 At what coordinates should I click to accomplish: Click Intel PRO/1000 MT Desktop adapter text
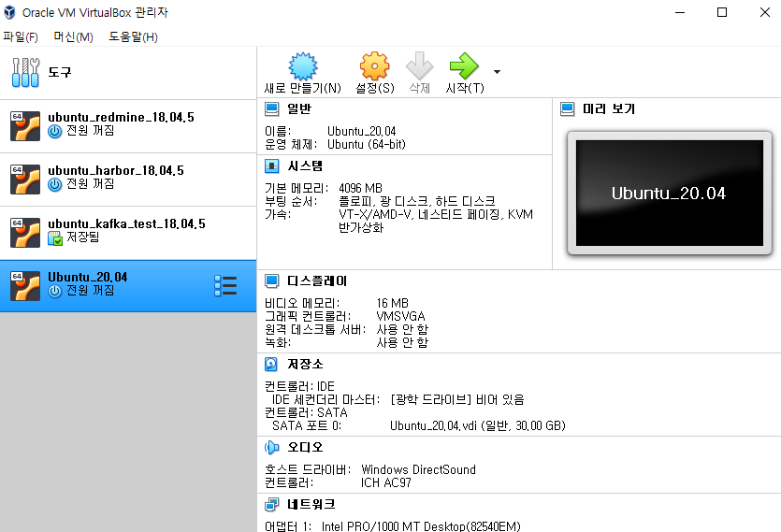tap(421, 526)
